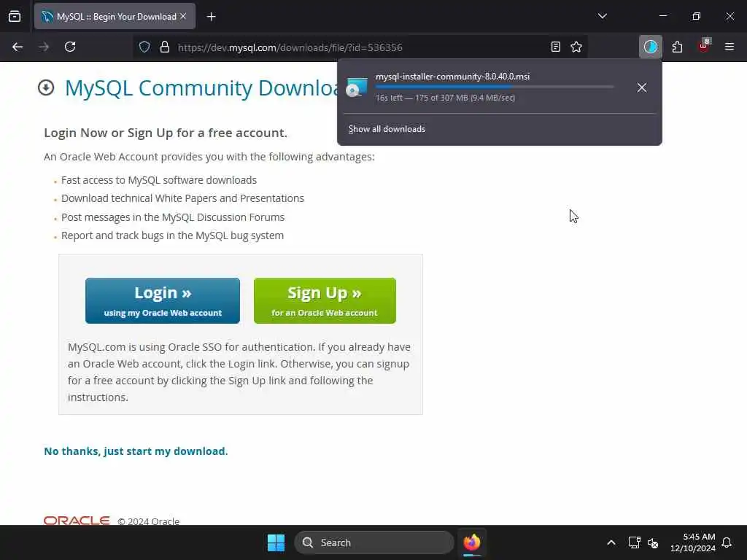Click Report and track bugs bullet text
This screenshot has height=560, width=747.
tap(172, 236)
